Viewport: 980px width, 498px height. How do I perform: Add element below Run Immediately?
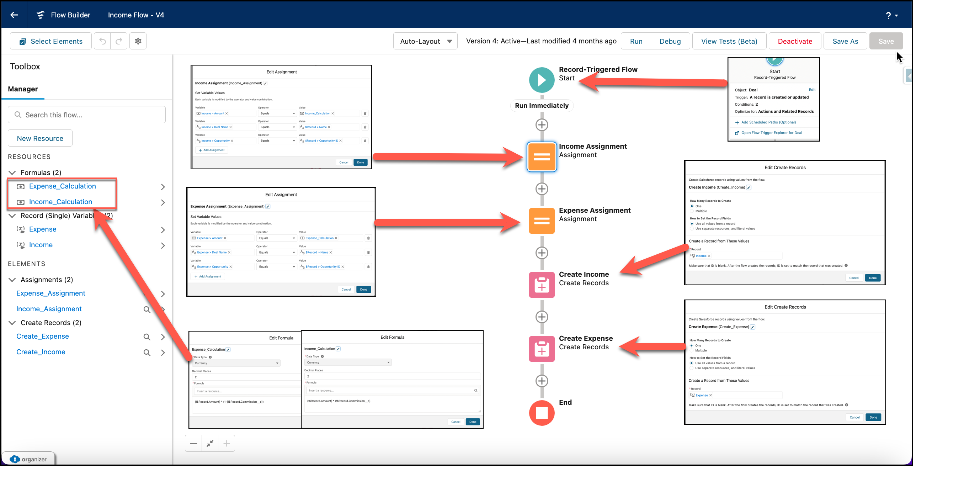542,125
